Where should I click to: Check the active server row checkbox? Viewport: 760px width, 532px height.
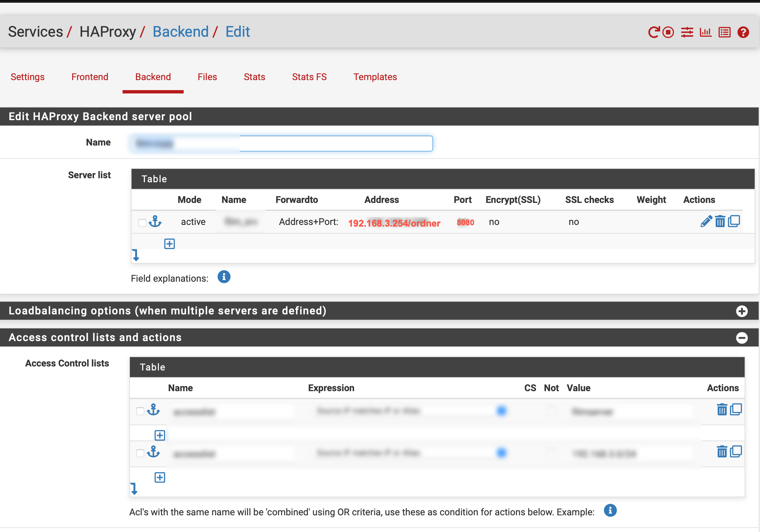(x=142, y=223)
